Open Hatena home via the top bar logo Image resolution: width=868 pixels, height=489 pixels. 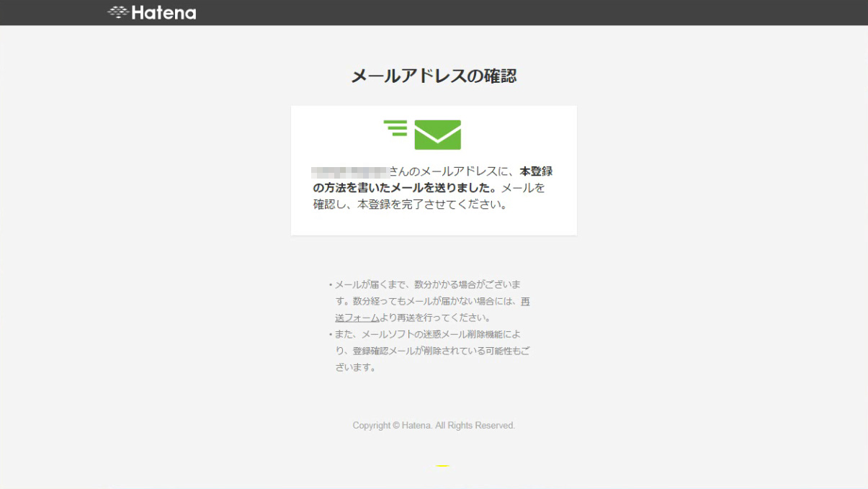[153, 12]
